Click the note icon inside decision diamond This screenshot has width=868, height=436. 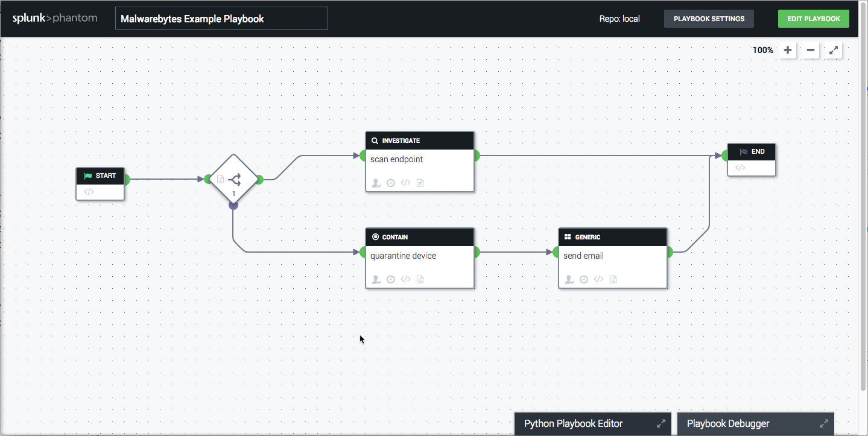[220, 179]
